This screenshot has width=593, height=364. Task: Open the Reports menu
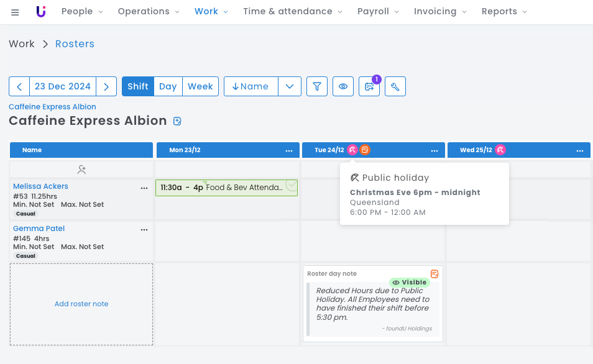click(x=504, y=11)
